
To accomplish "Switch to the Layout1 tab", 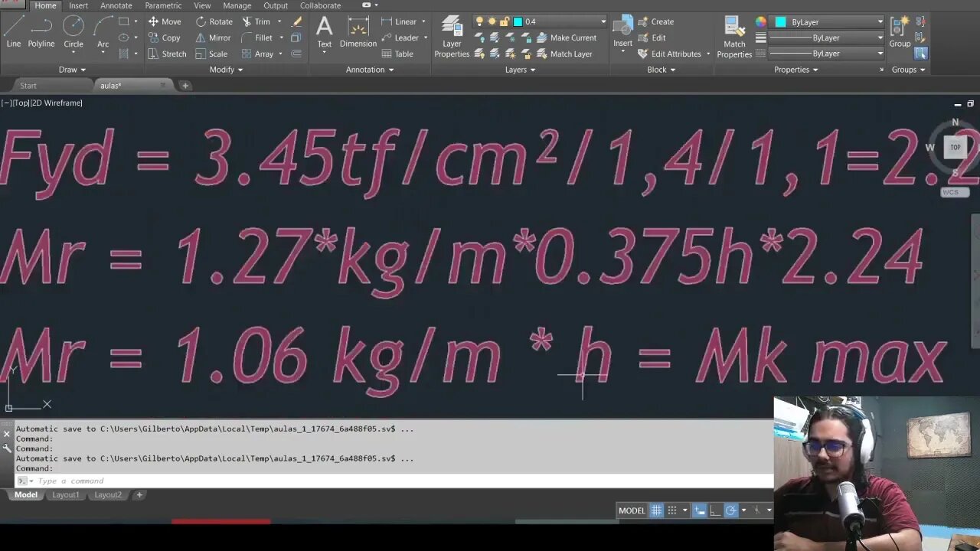I will (x=65, y=495).
